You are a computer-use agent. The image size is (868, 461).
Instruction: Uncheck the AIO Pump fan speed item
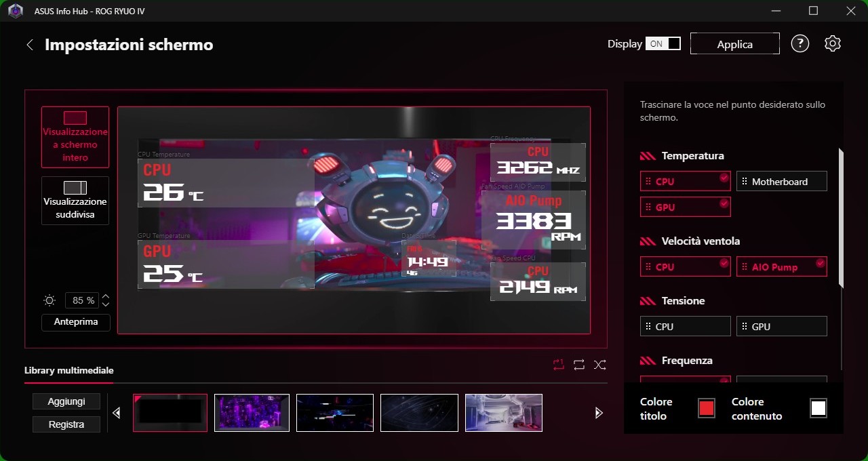pyautogui.click(x=781, y=266)
